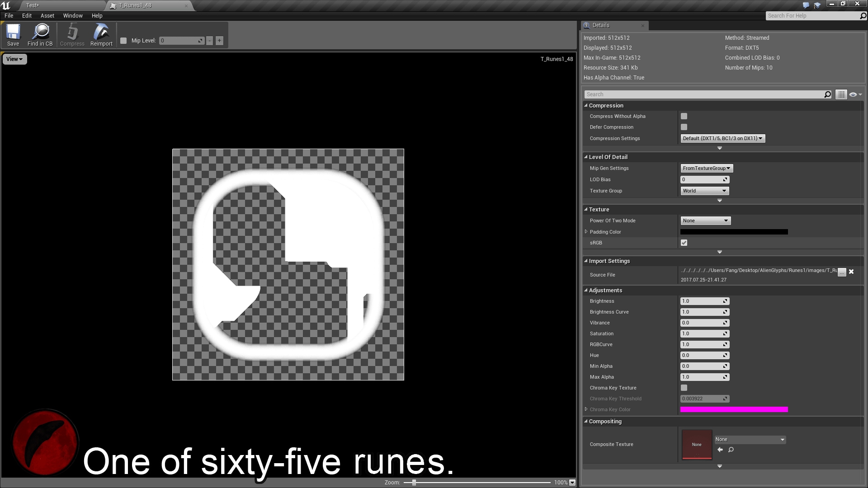Save the T_Runes1_48 asset
This screenshot has height=488, width=868.
tap(13, 35)
